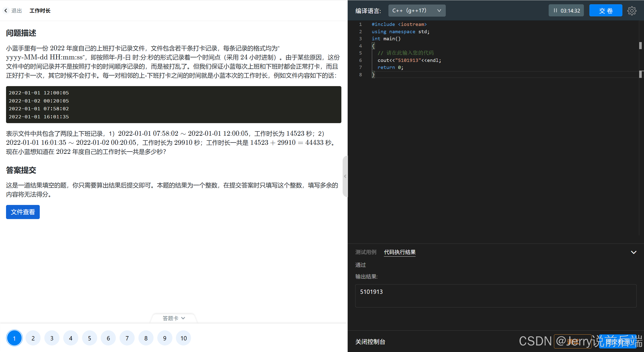Switch to the 测试用例 tab

tap(366, 252)
